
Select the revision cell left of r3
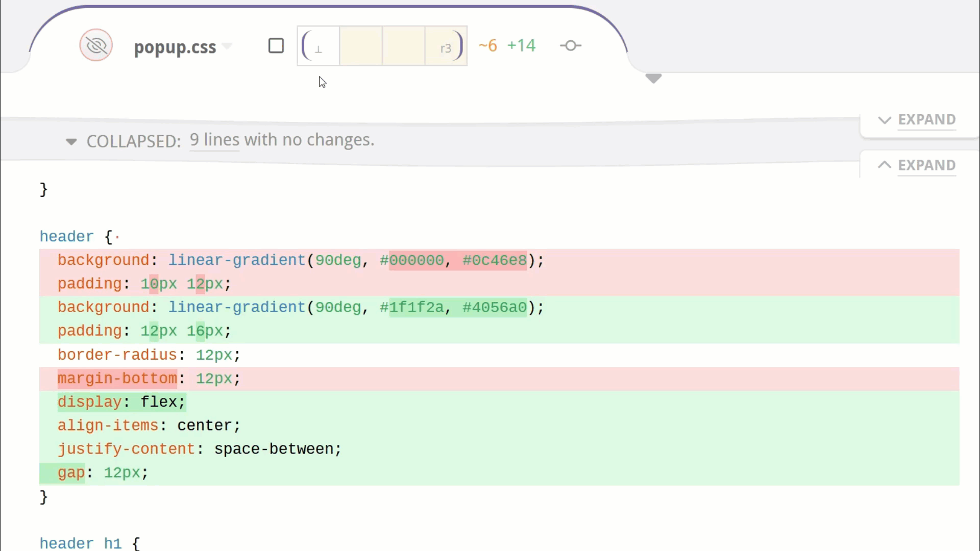[403, 46]
